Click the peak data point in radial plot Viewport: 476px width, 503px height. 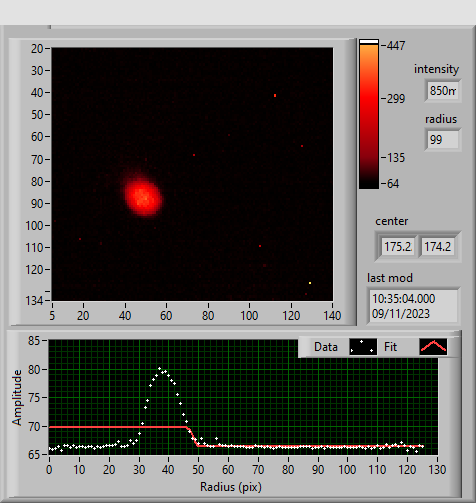pos(159,368)
